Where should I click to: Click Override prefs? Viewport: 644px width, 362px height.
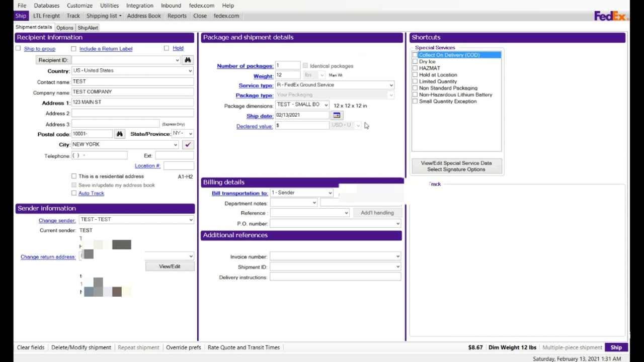click(x=184, y=347)
